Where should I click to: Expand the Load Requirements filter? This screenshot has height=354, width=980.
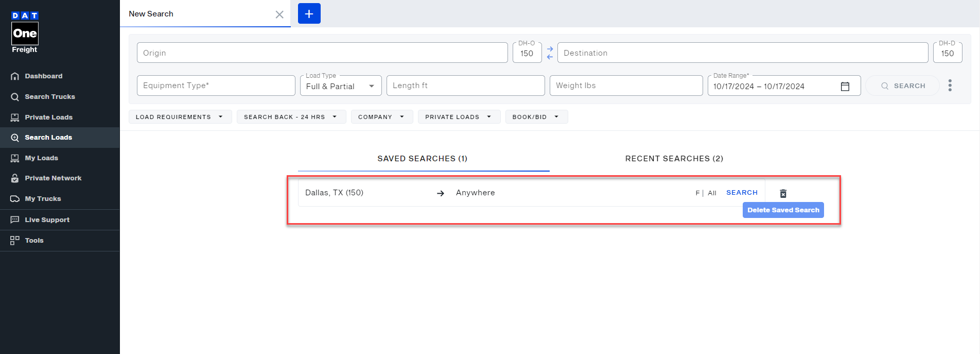pos(180,117)
